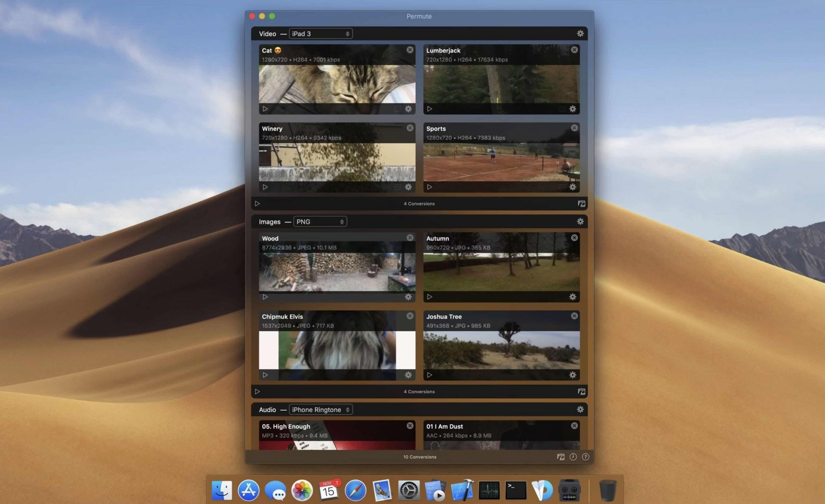Open settings gear for the Images section

580,221
